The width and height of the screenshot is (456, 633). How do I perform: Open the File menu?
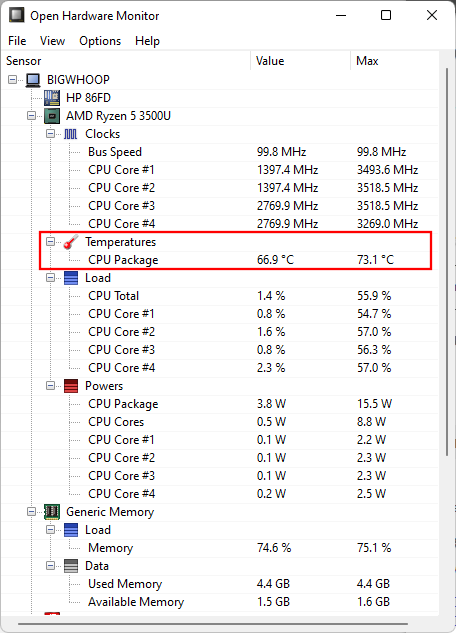click(x=17, y=41)
